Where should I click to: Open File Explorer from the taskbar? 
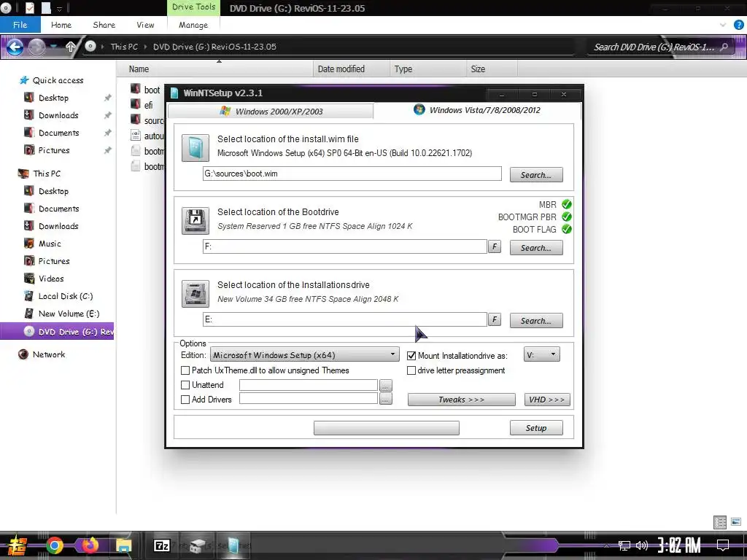(123, 545)
